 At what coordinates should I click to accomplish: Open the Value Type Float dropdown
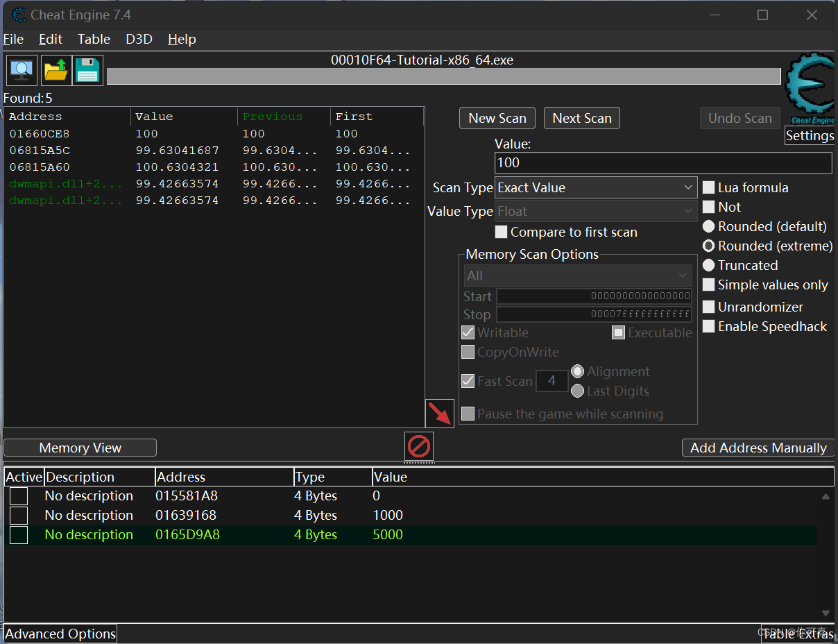596,211
